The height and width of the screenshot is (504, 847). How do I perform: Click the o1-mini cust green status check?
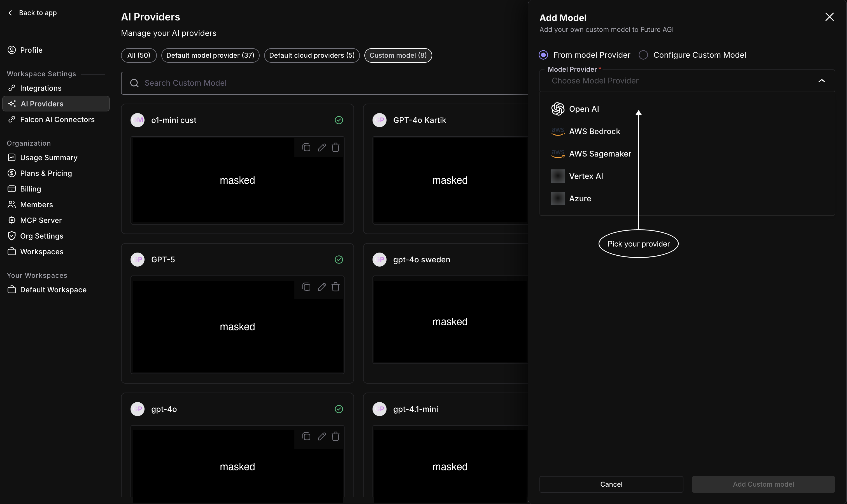click(339, 120)
